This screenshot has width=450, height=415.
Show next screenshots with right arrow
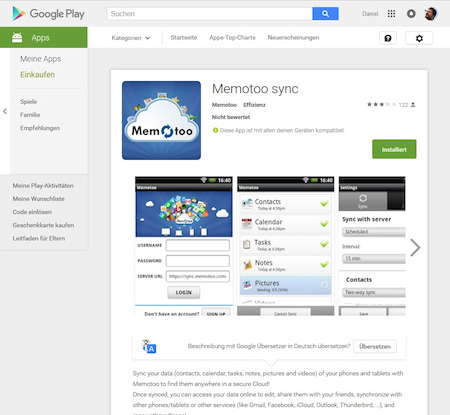tap(415, 247)
